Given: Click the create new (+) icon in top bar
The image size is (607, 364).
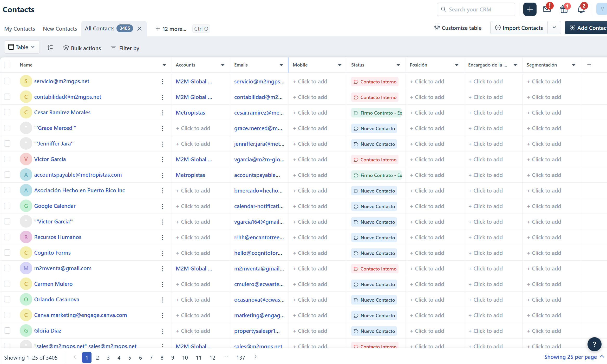Looking at the screenshot, I should click(x=530, y=9).
